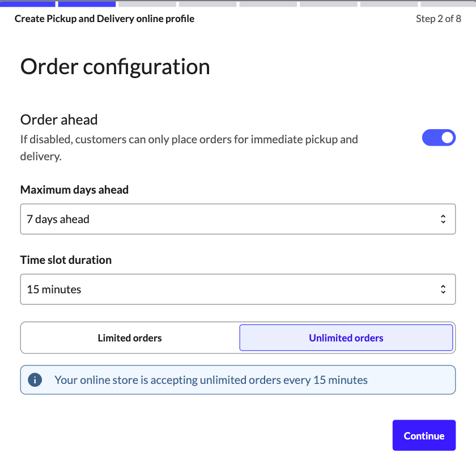The image size is (476, 470).
Task: Click the unlimited orders notice banner
Action: 238,379
